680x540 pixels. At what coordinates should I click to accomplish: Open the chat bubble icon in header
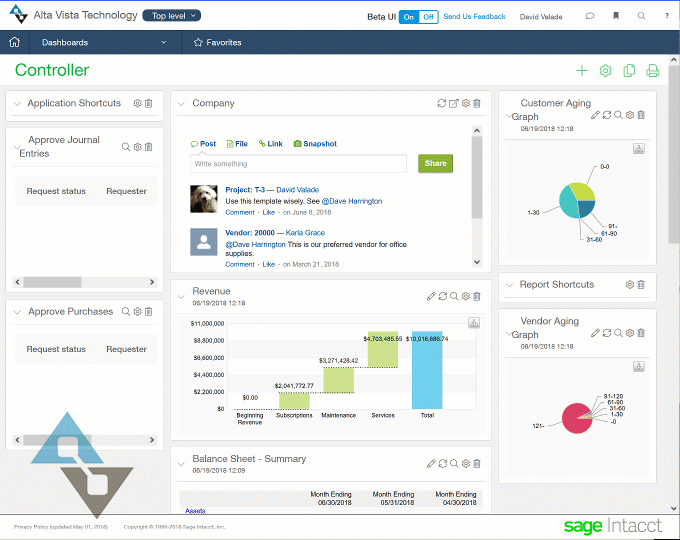click(x=590, y=16)
